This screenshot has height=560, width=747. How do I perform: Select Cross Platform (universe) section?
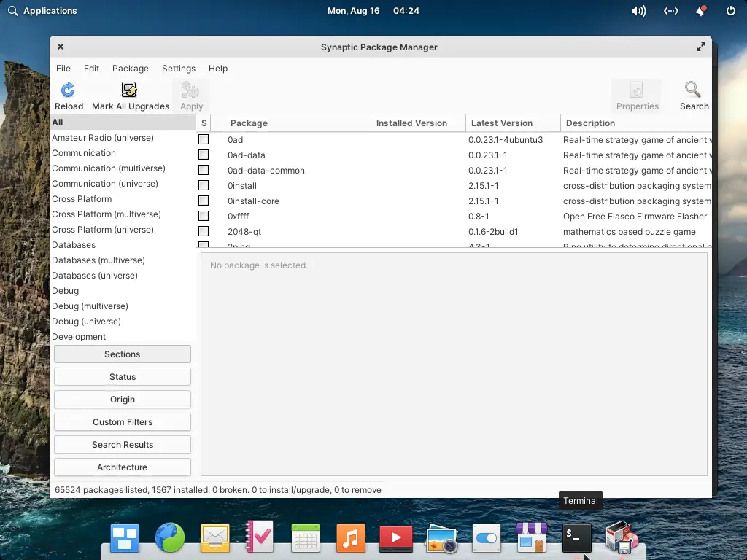click(123, 230)
